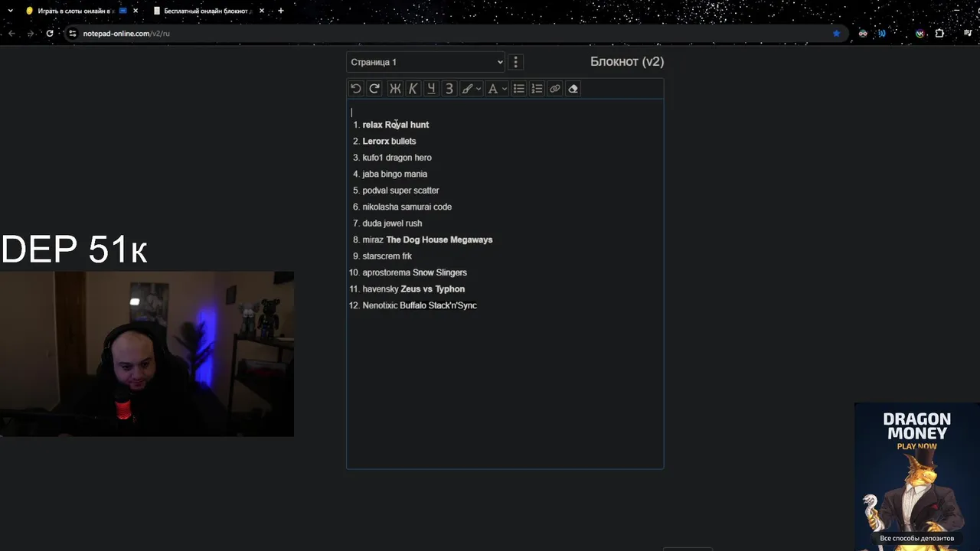Open the glasses-face extension icon
The width and height of the screenshot is (980, 551).
point(863,34)
